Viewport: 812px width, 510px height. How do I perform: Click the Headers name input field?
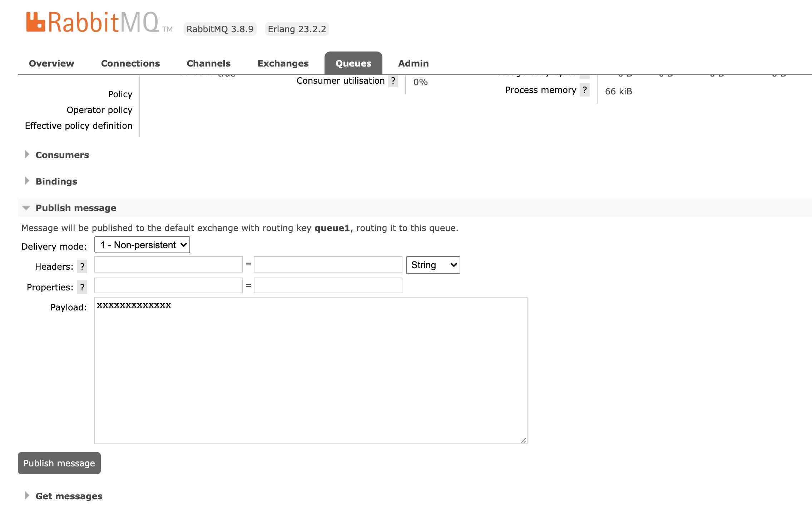(169, 265)
